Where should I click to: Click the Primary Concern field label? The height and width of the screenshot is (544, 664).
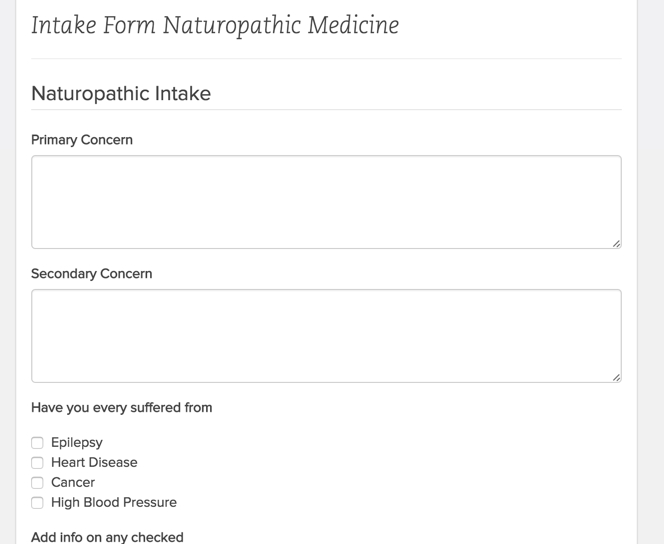click(82, 140)
